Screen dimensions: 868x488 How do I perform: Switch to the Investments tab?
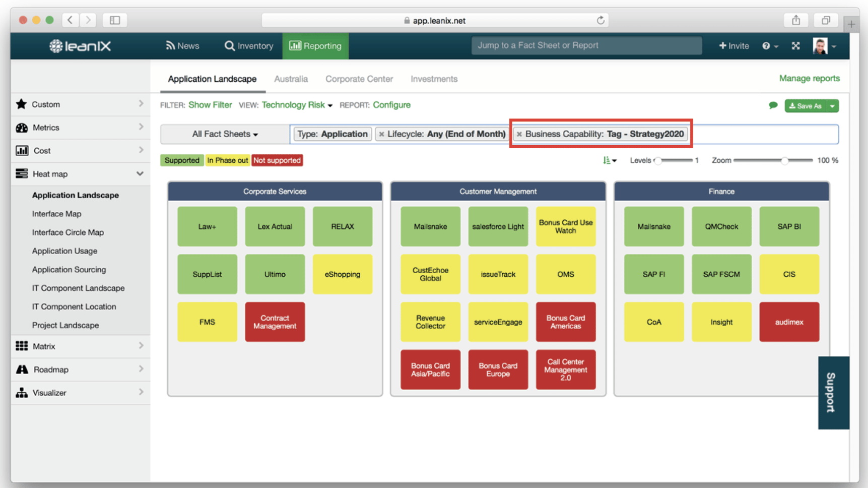(434, 79)
